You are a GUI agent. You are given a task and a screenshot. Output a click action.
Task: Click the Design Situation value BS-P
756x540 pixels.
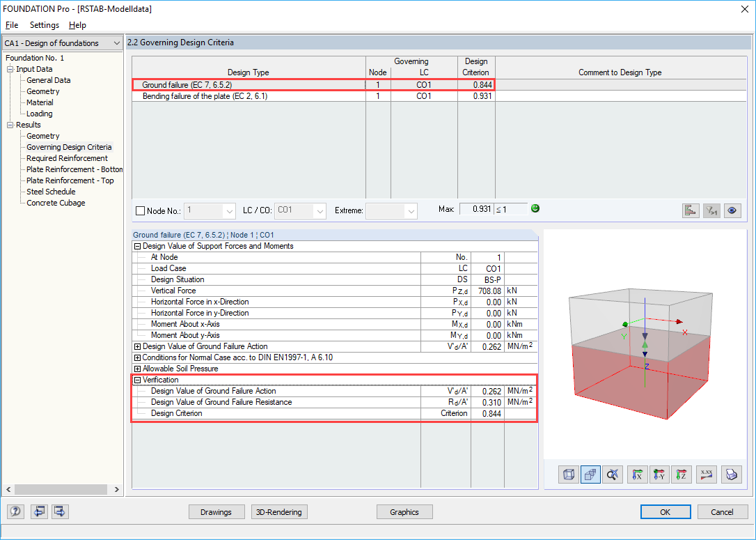point(487,280)
